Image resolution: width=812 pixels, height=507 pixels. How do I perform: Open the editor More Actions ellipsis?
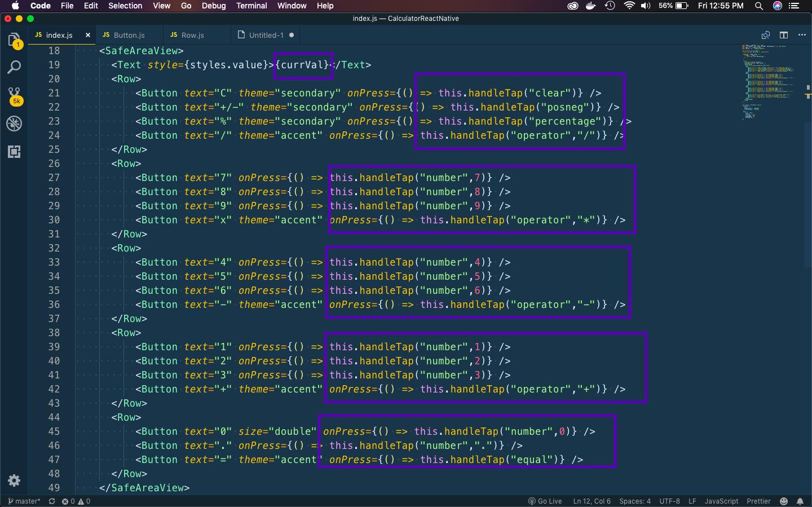point(802,35)
